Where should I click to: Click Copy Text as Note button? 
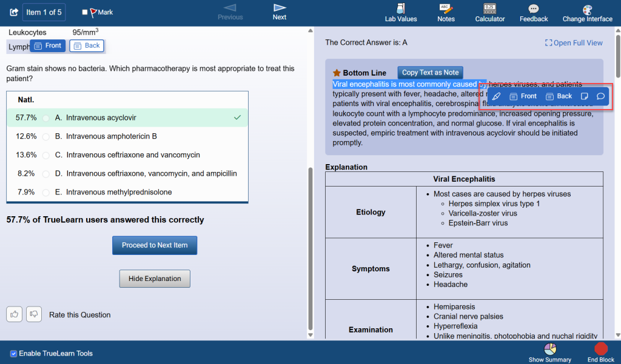[430, 73]
